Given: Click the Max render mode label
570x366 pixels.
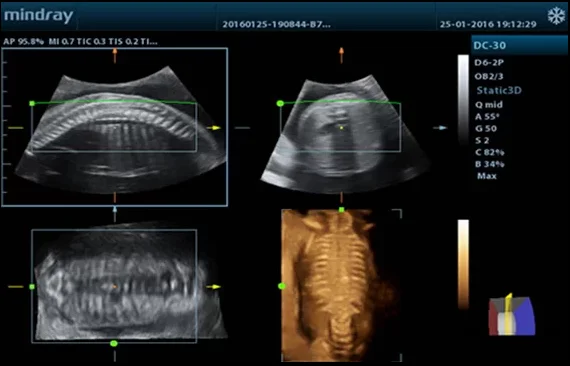Looking at the screenshot, I should [487, 176].
